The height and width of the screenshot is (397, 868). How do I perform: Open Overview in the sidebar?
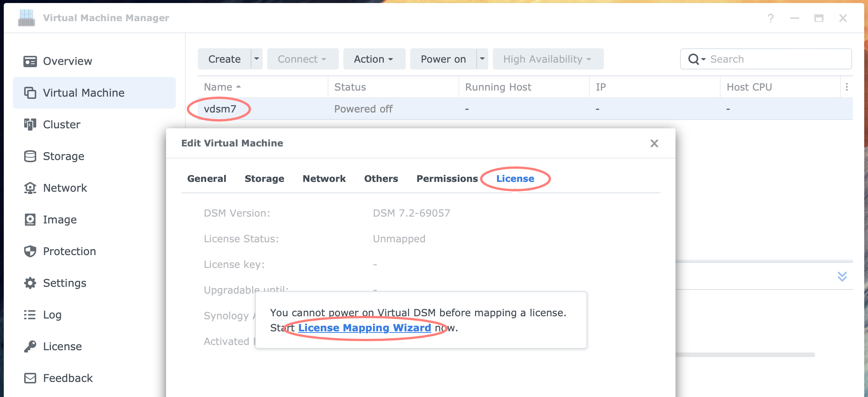(x=94, y=61)
